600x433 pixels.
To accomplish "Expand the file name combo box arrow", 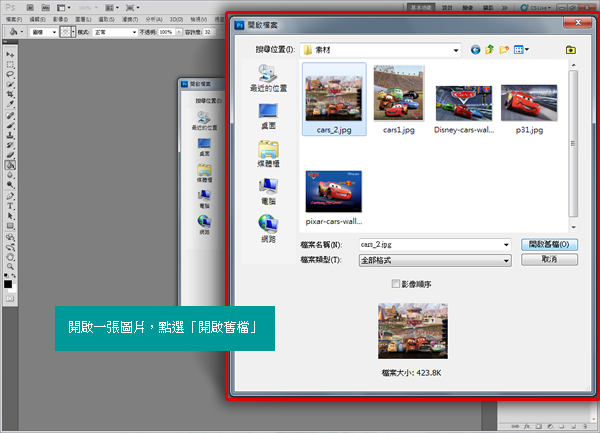I will (x=506, y=244).
